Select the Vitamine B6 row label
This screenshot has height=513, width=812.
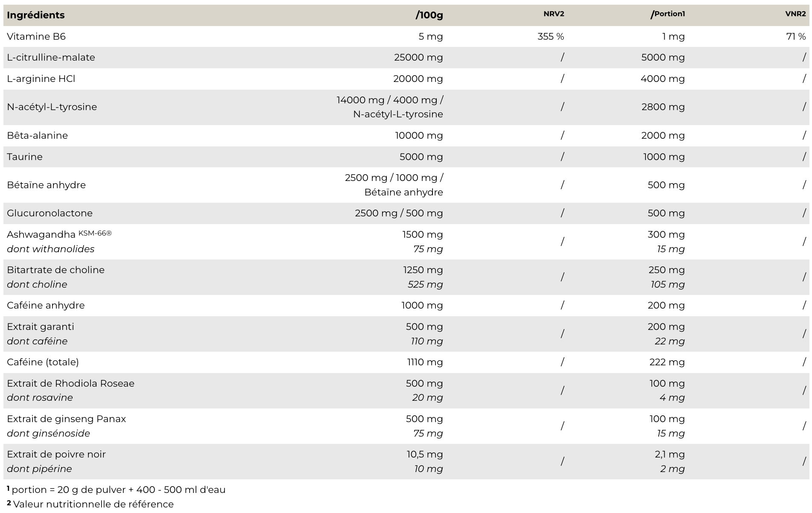click(36, 36)
